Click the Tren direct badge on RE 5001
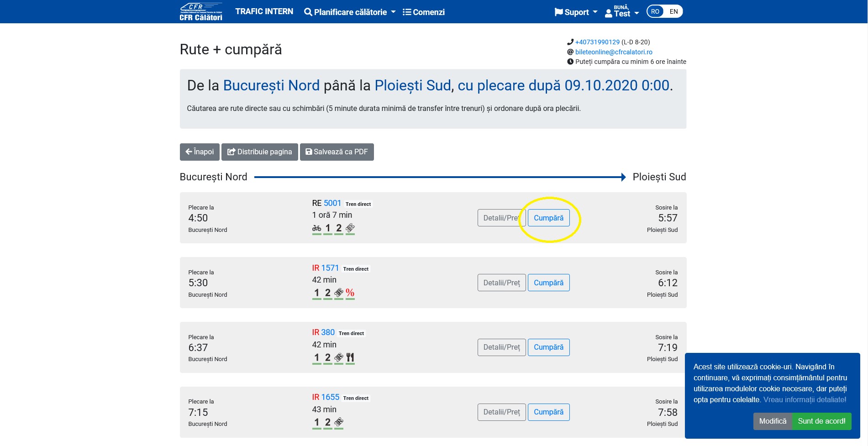Image resolution: width=868 pixels, height=446 pixels. pyautogui.click(x=358, y=204)
